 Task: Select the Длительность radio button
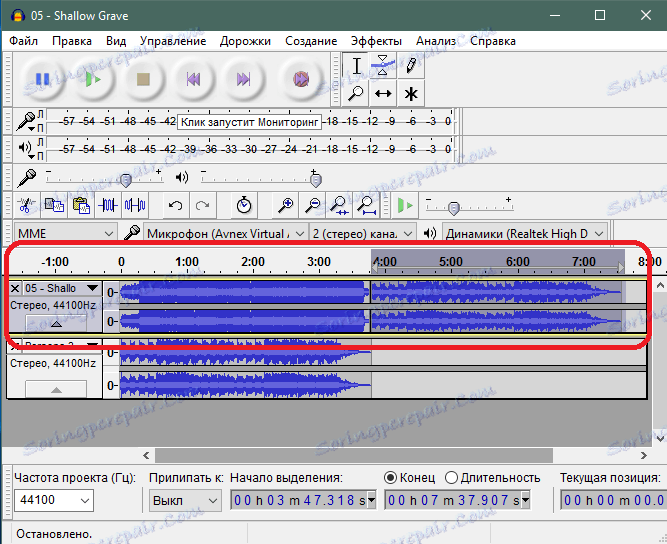click(451, 477)
